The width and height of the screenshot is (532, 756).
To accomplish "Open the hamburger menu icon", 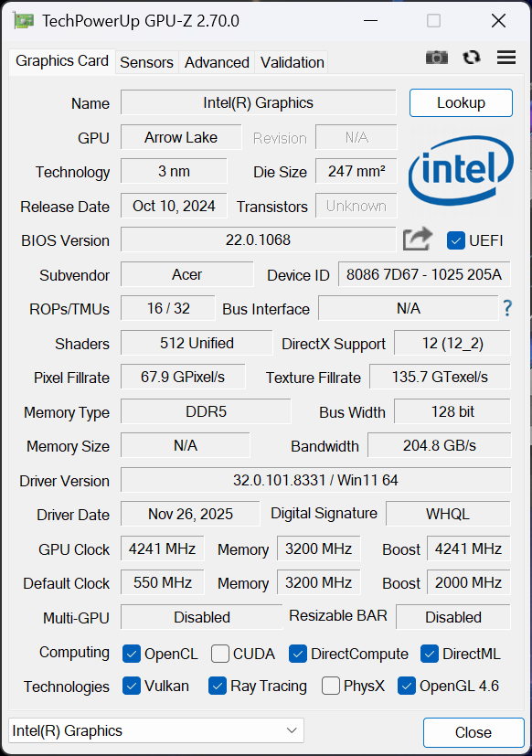I will tap(506, 58).
